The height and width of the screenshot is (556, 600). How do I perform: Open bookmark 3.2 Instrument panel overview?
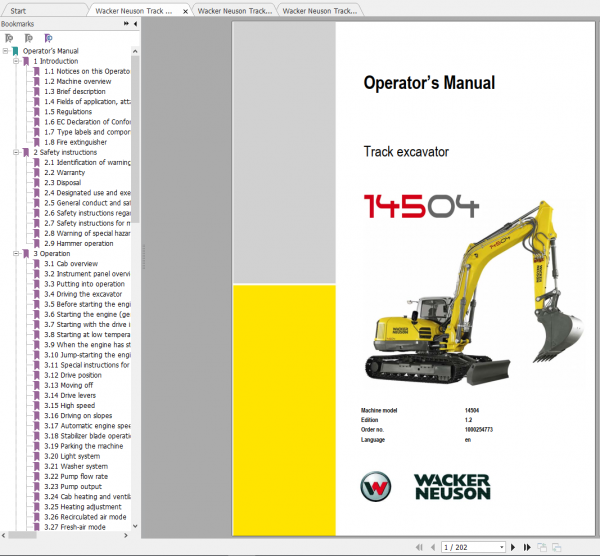(87, 274)
